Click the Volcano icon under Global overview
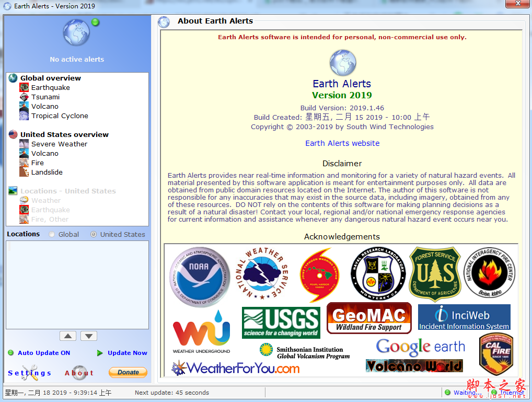Screen dimensions: 532x402 tap(24, 107)
